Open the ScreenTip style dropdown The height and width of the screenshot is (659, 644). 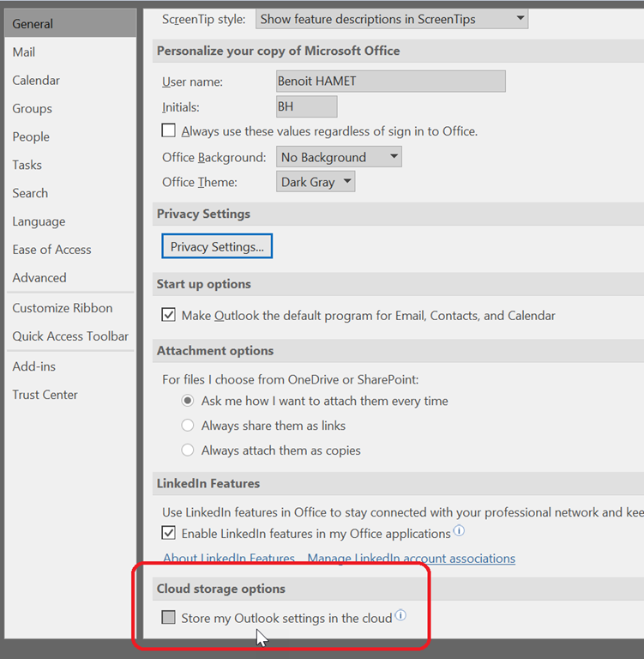point(391,18)
